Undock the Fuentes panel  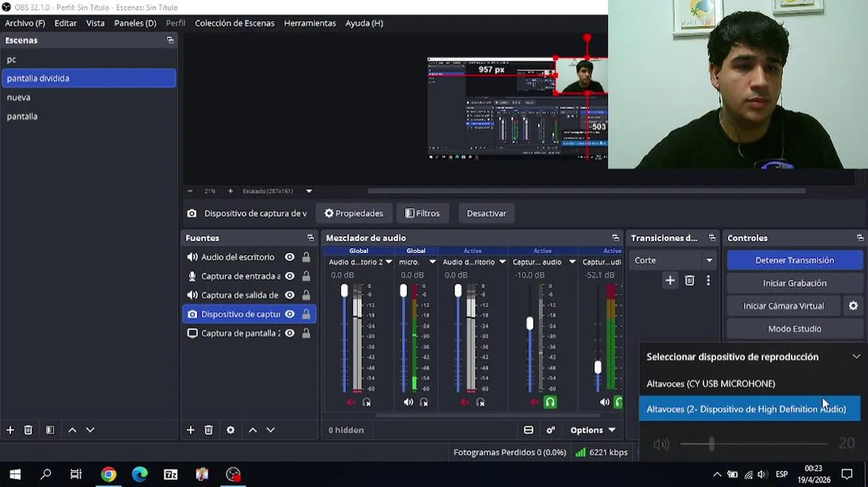pyautogui.click(x=310, y=237)
